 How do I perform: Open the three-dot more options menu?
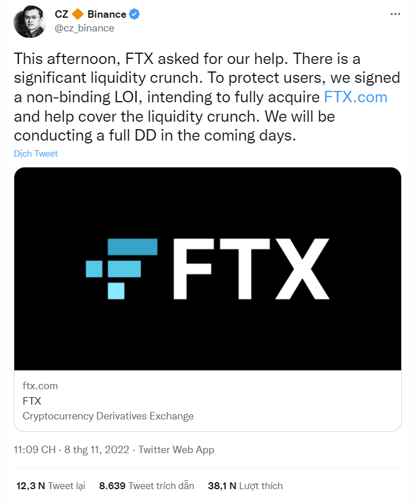(x=395, y=14)
